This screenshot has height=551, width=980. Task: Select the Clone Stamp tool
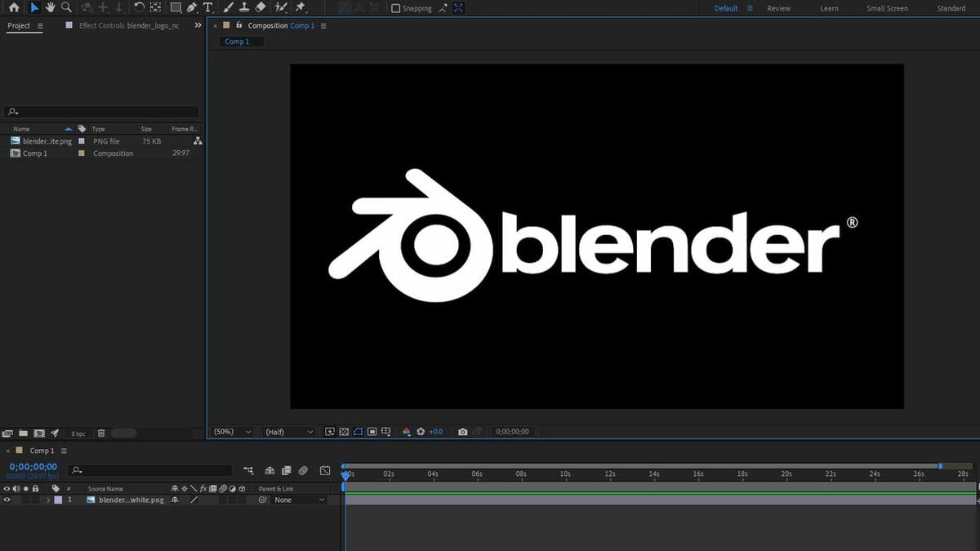244,7
